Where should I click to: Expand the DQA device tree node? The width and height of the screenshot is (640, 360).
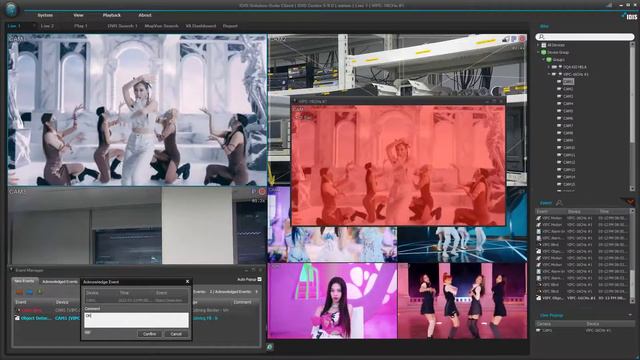tap(549, 67)
